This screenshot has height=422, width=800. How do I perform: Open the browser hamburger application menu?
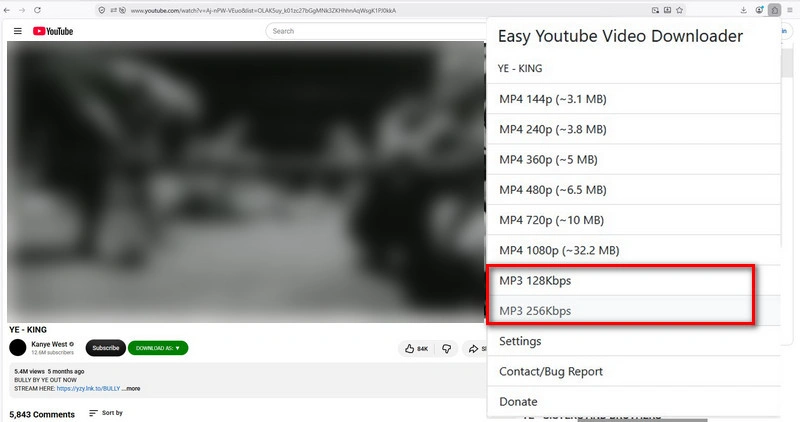[790, 10]
